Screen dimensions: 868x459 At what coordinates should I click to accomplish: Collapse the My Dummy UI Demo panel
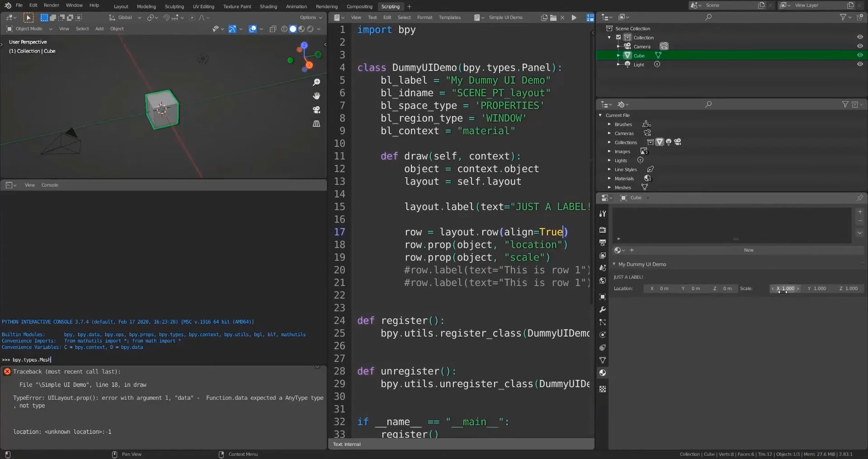tap(614, 264)
